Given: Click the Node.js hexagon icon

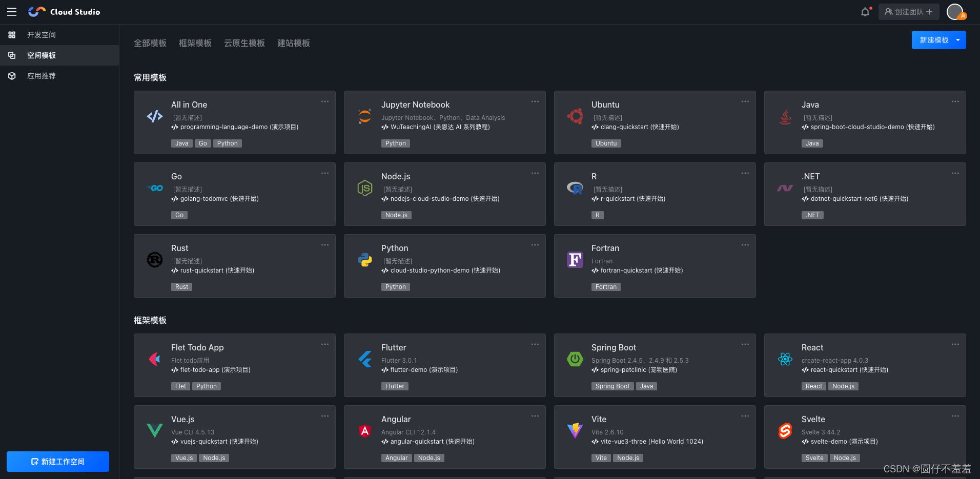Looking at the screenshot, I should point(365,188).
